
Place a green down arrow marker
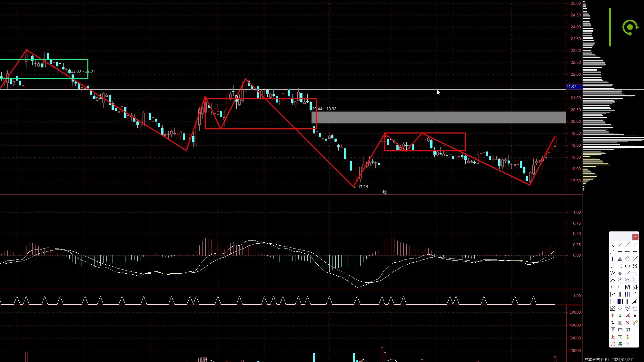620,316
